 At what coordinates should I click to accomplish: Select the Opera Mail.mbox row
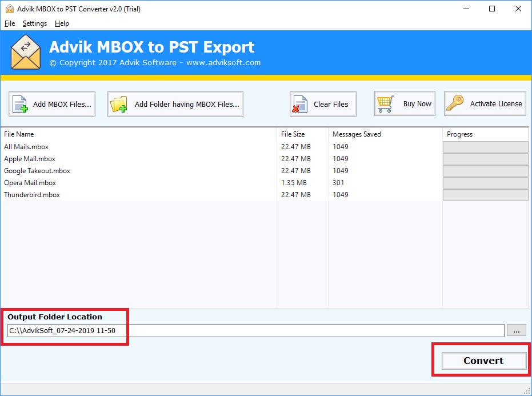point(265,182)
